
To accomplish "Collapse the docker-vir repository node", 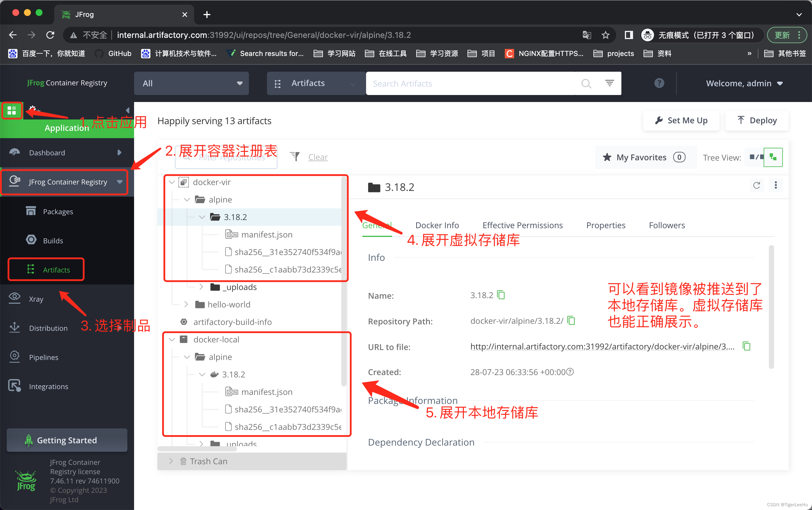I will click(x=172, y=182).
